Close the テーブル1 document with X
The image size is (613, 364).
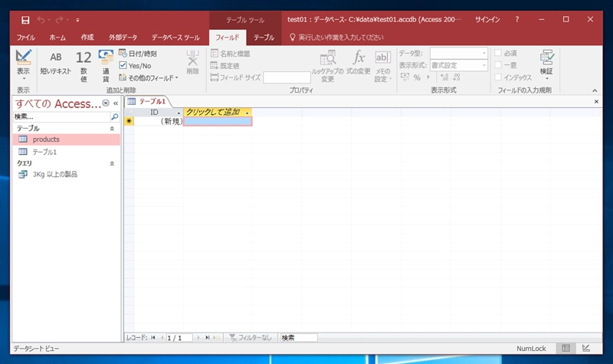click(596, 102)
